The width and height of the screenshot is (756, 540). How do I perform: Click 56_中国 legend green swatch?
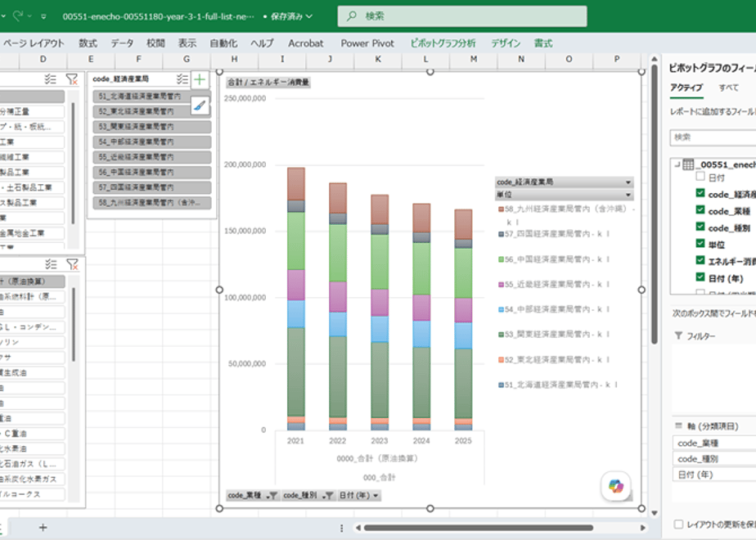tap(501, 259)
